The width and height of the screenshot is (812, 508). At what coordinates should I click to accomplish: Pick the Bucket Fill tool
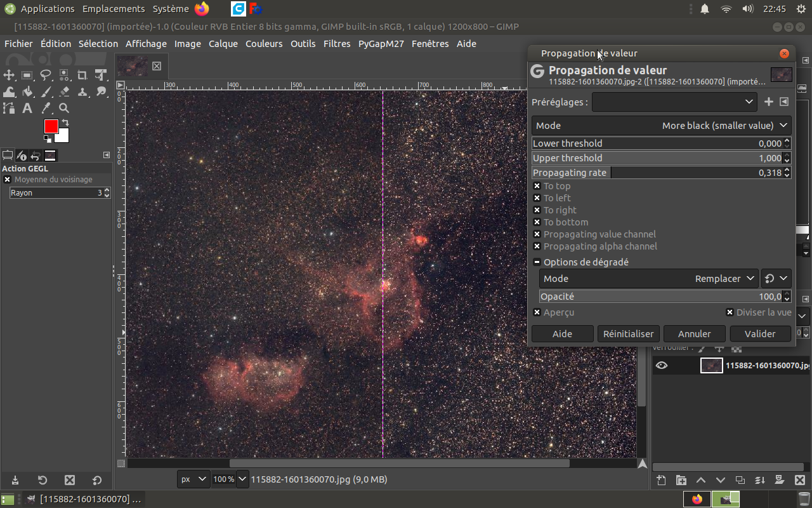click(x=27, y=92)
